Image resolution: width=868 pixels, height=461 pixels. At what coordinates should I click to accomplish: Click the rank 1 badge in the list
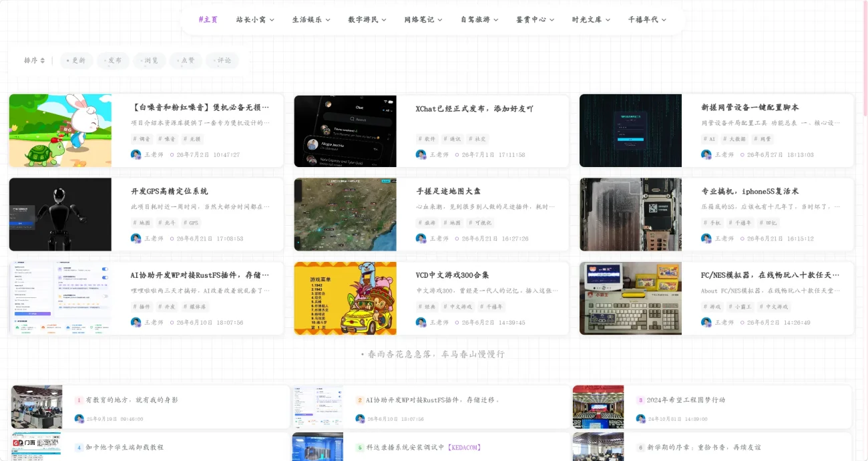pyautogui.click(x=79, y=400)
